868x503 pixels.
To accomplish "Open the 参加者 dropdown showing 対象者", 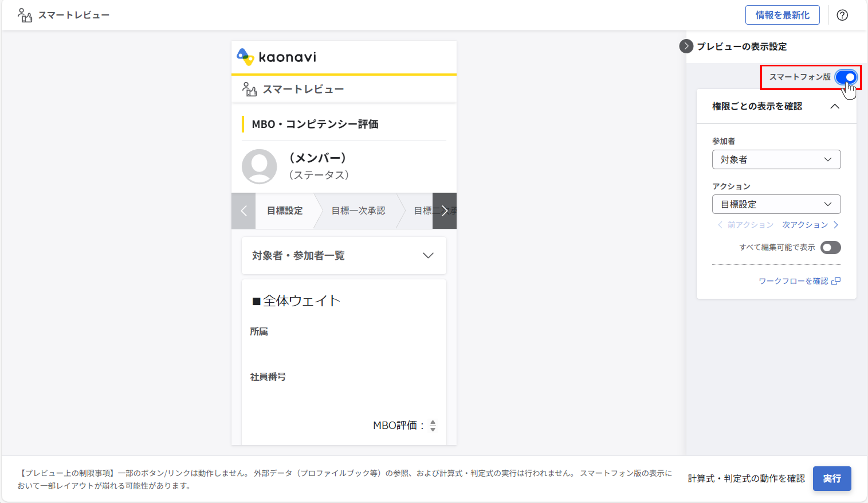I will click(776, 159).
